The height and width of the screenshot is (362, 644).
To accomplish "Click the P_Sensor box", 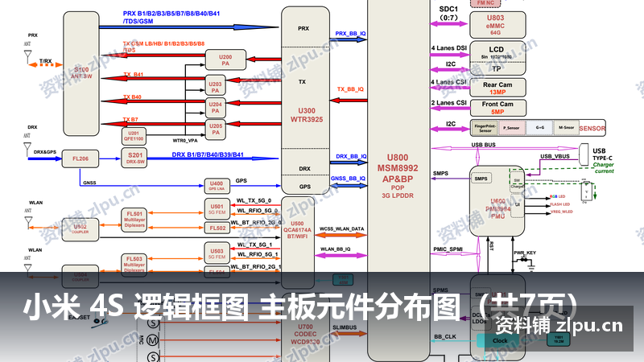I will tap(511, 128).
